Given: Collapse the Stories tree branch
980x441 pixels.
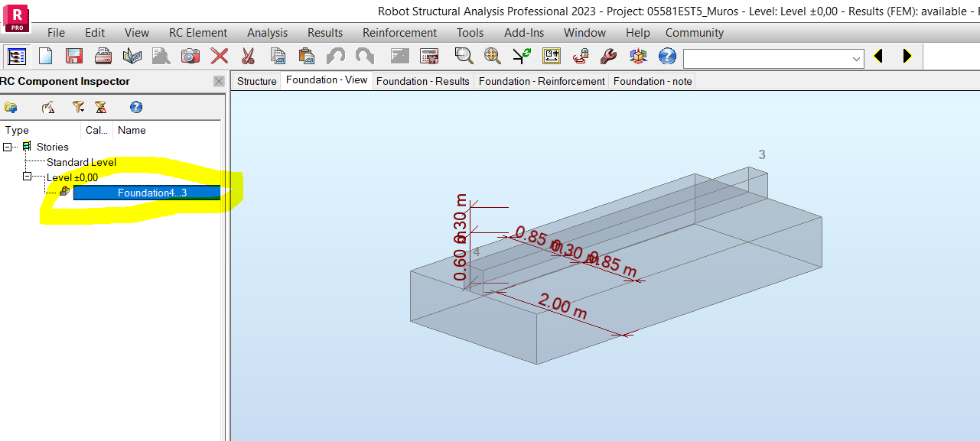Looking at the screenshot, I should coord(7,147).
